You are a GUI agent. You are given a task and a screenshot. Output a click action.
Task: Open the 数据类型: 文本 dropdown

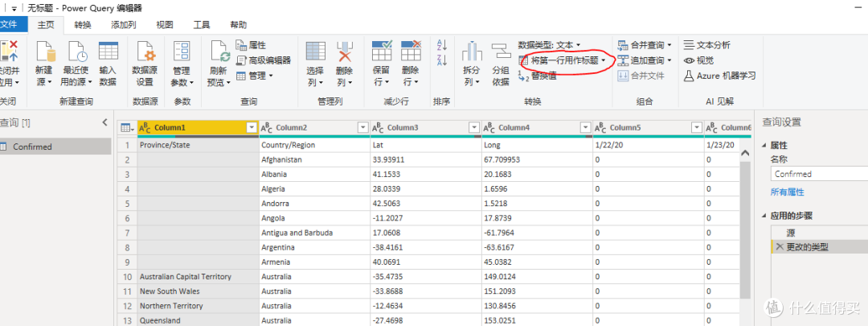549,45
